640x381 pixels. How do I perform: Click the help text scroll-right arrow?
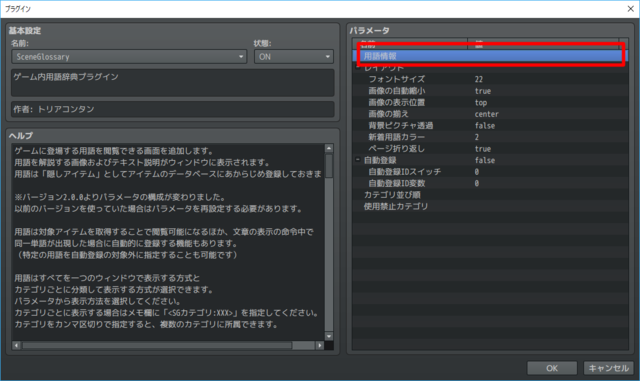coord(320,345)
